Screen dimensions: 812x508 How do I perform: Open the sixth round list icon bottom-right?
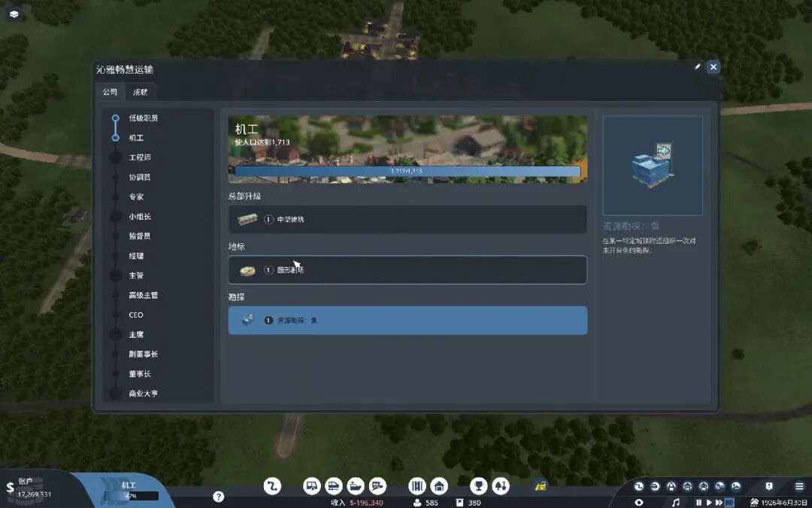[720, 486]
